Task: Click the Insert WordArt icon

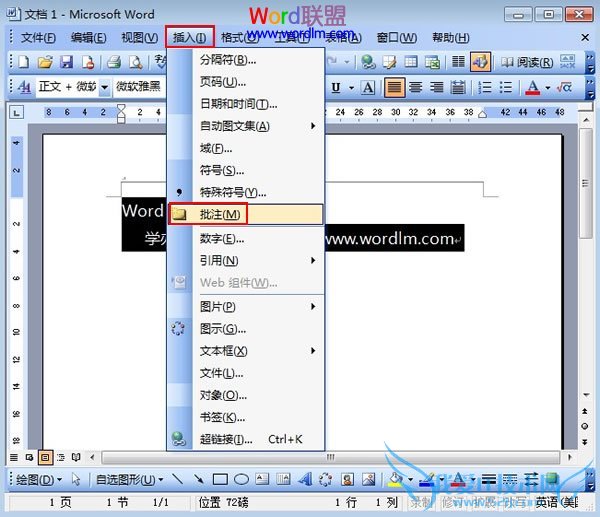Action: point(305,479)
